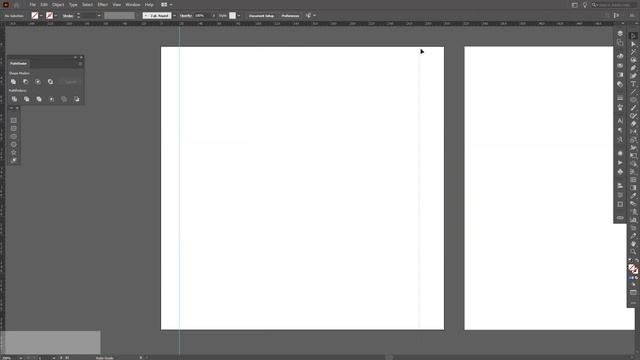
Task: Open the Help menu
Action: 149,4
